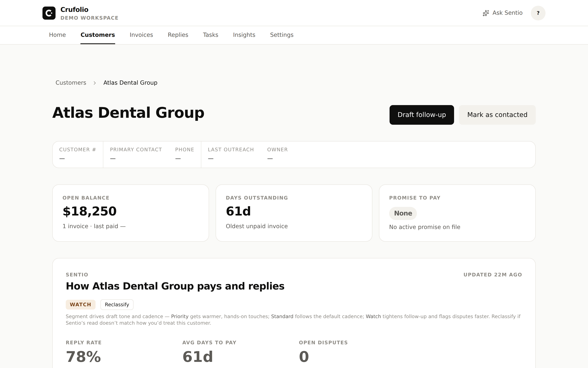Switch to the Replies tab
Screen dimensions: 588x368
tap(178, 35)
